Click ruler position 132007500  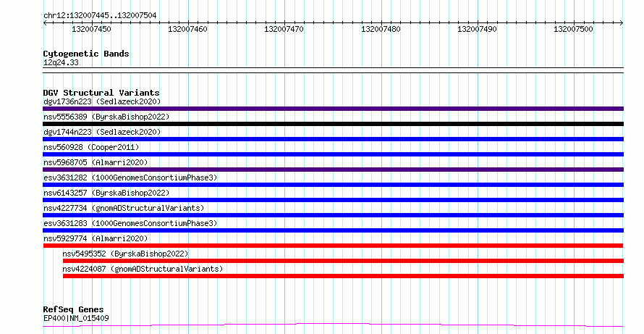point(574,29)
